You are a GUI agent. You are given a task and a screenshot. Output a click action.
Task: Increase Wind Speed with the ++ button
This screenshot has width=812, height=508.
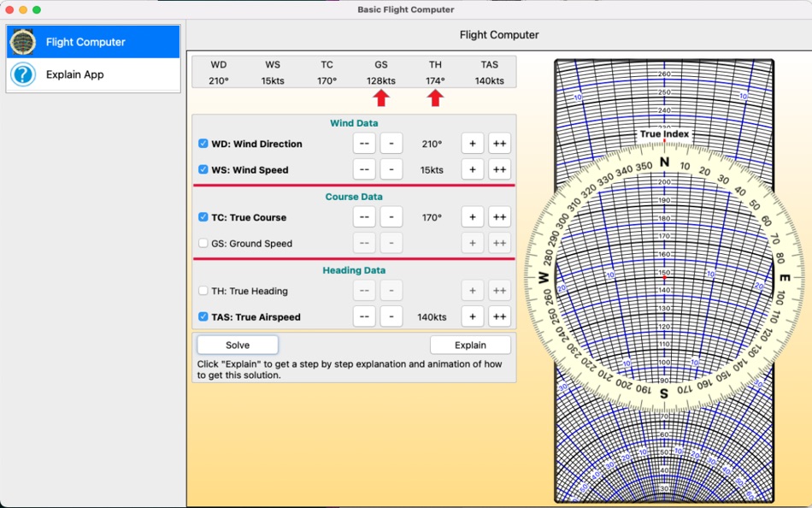point(499,169)
